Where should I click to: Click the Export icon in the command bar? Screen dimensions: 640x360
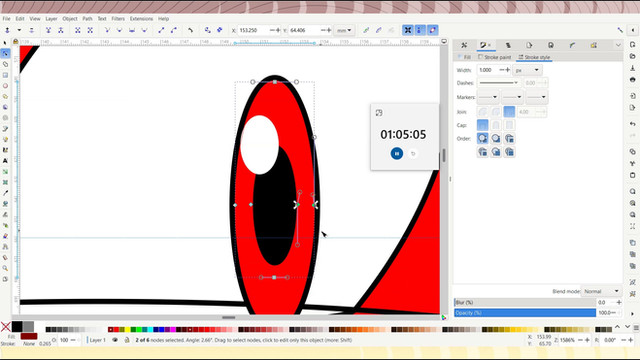click(633, 108)
